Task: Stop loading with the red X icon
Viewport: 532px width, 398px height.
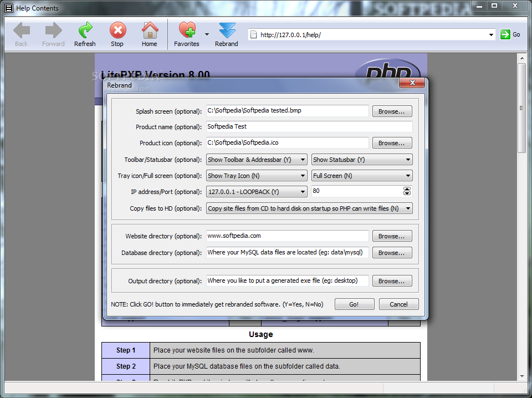Action: coord(117,30)
